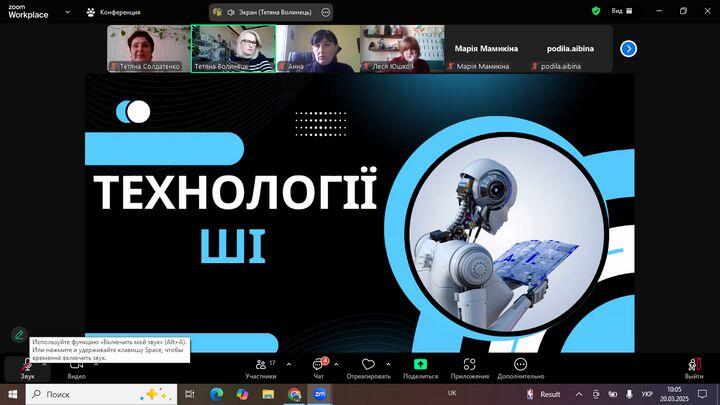Image resolution: width=720 pixels, height=405 pixels.
Task: Show hidden system tray icons chevron
Action: [x=579, y=394]
